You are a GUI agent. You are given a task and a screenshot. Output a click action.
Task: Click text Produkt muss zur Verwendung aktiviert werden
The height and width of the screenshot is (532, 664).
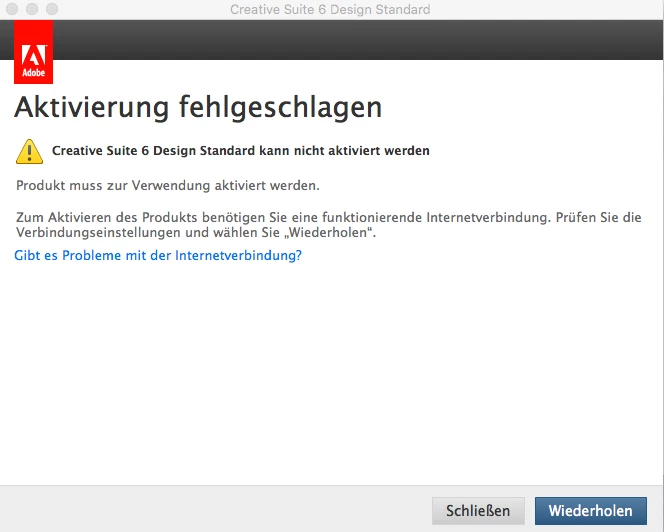click(x=168, y=186)
